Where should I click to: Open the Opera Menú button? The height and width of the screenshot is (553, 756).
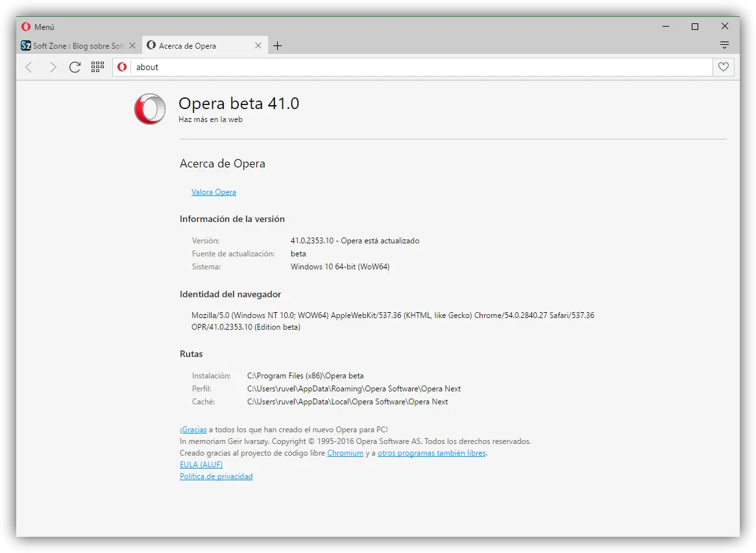pyautogui.click(x=38, y=27)
